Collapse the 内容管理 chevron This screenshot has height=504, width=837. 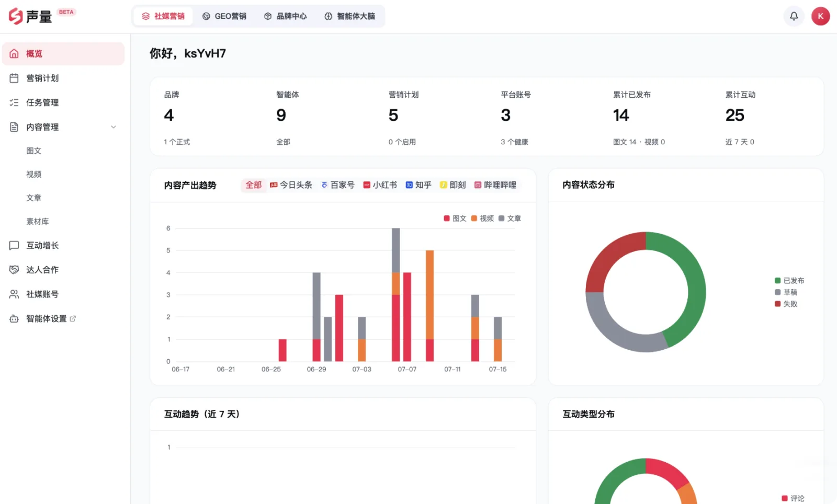tap(114, 127)
